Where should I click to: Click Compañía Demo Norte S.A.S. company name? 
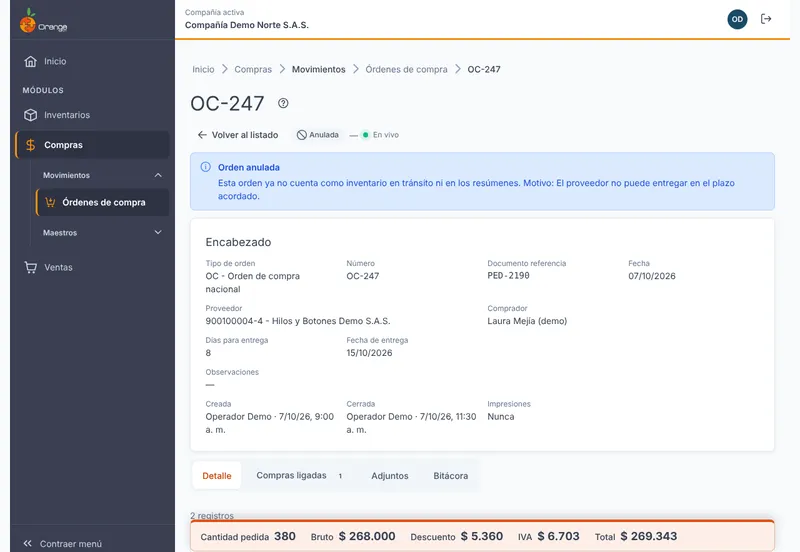pyautogui.click(x=246, y=25)
